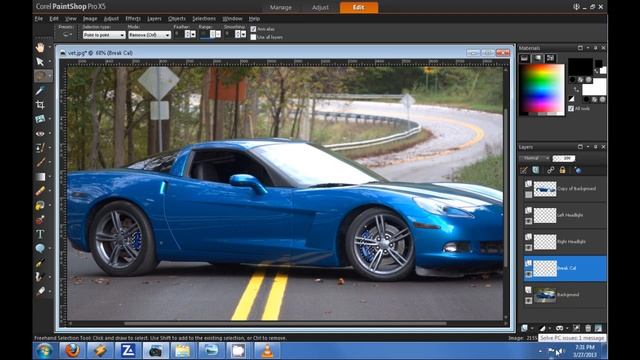Open the File menu
This screenshot has width=640, height=360.
point(38,19)
